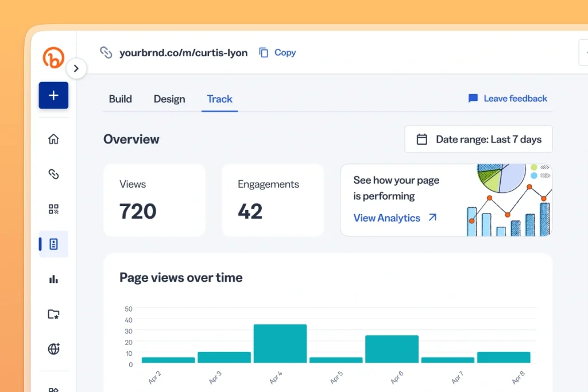This screenshot has height=392, width=588.
Task: Open View Analytics link
Action: click(x=395, y=218)
